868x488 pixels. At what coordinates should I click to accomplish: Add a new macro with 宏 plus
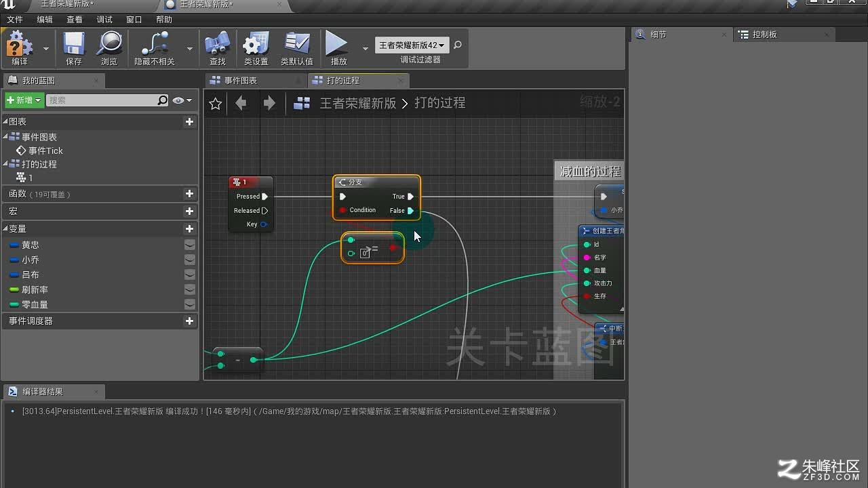(189, 211)
